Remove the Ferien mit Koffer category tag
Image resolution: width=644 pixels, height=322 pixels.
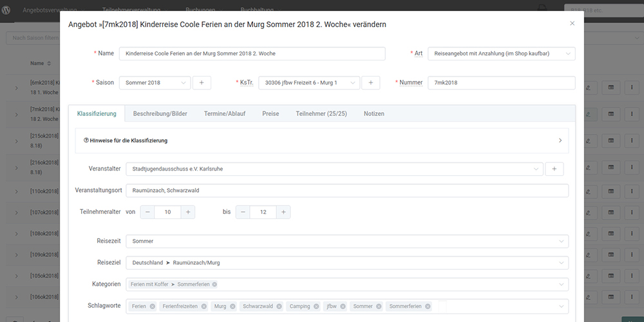click(x=214, y=284)
